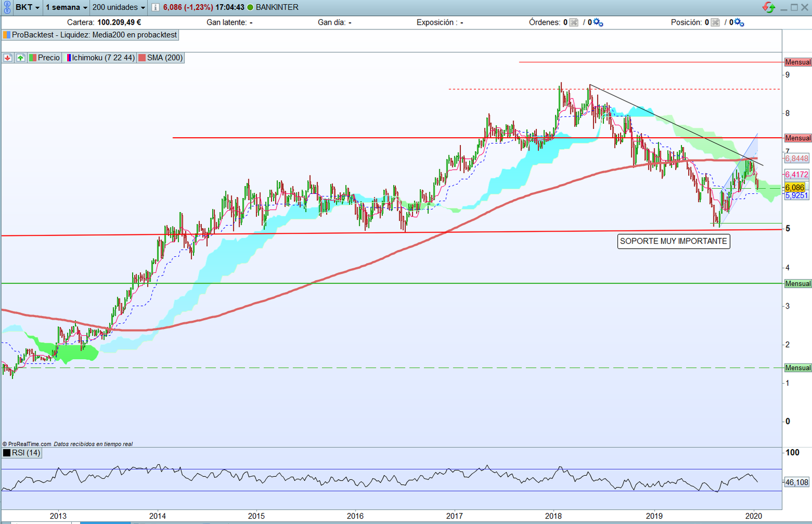Click the chain link icon beside BKT
812x524 pixels.
click(x=7, y=7)
